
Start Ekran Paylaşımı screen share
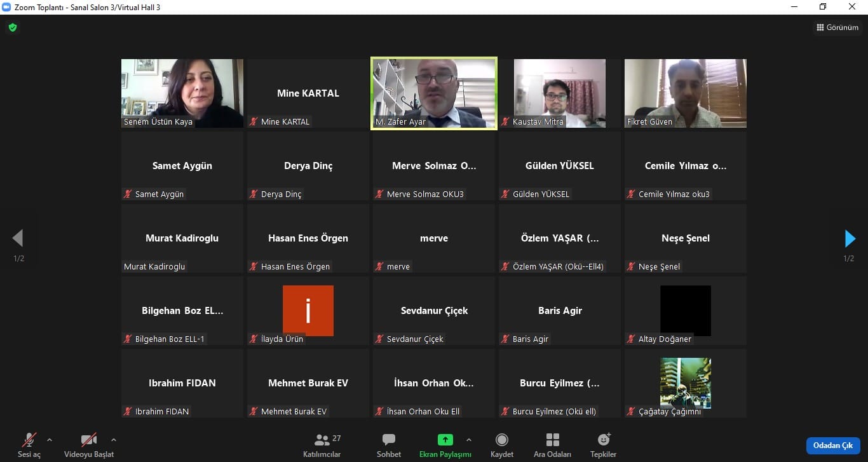tap(445, 444)
